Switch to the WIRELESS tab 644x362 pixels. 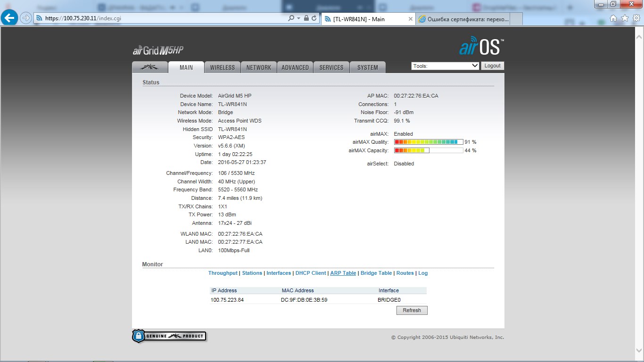[x=223, y=67]
